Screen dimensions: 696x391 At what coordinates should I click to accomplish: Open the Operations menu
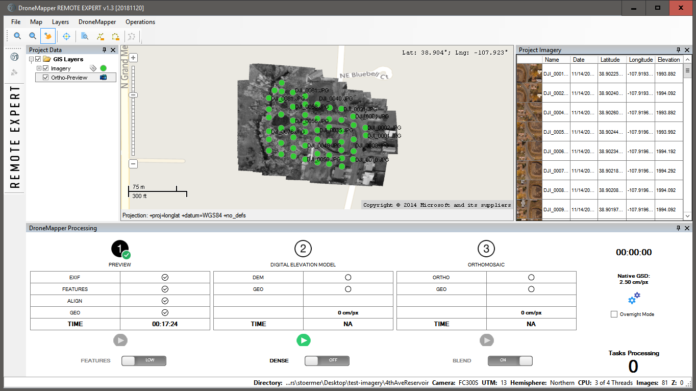[140, 22]
